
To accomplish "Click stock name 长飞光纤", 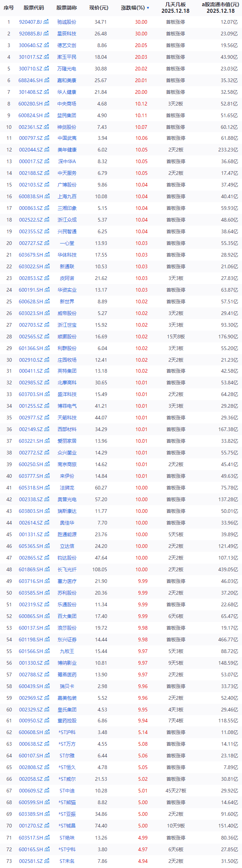I will pos(67,569).
